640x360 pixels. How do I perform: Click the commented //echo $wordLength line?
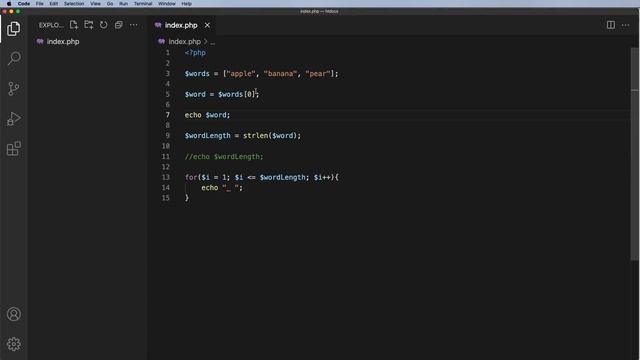[224, 157]
